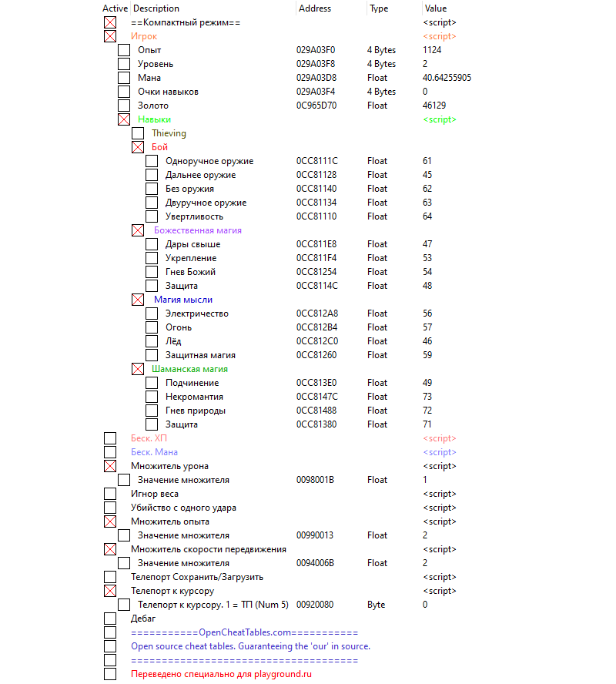Uncheck the Магия мысли checkbox
The height and width of the screenshot is (684, 616).
(x=138, y=300)
